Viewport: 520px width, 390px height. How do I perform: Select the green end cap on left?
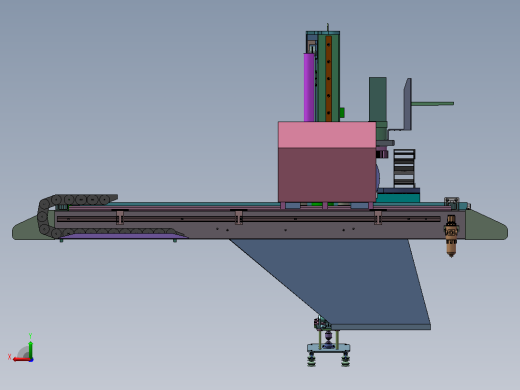click(33, 227)
